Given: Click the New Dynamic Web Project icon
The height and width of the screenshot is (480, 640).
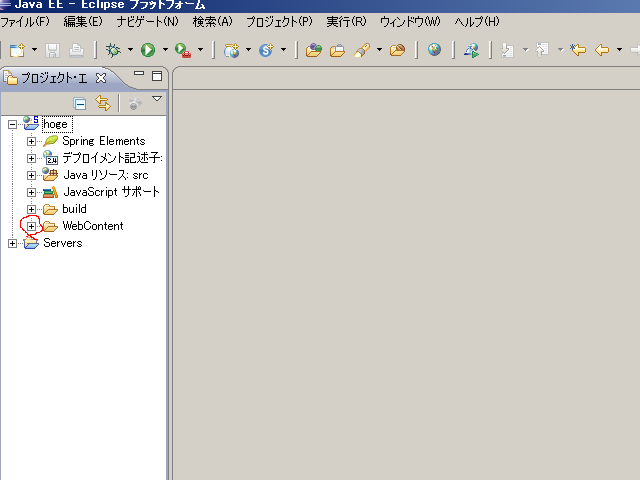Looking at the screenshot, I should (x=231, y=50).
